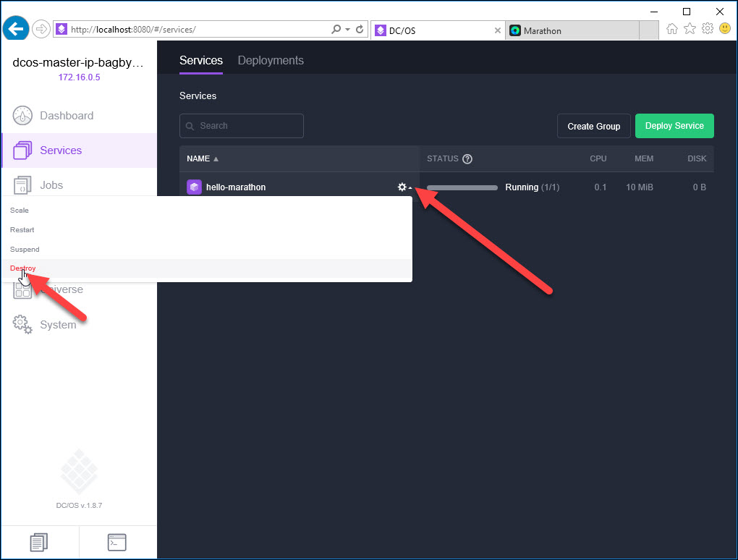Click the browser back arrow button
Screen dimensions: 738x560
15,29
